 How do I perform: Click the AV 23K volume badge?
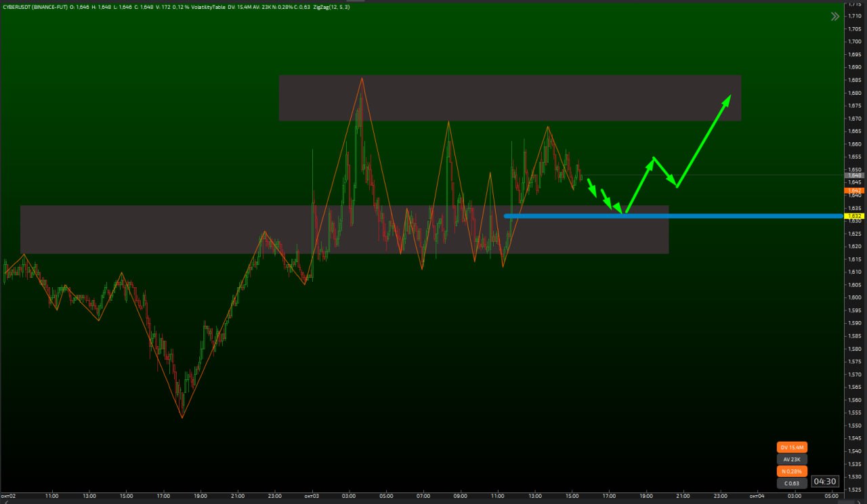(792, 459)
